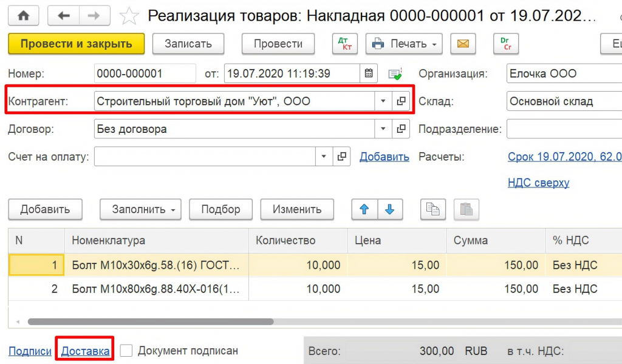This screenshot has width=622, height=364.
Task: Click the Сумма column header
Action: point(496,240)
